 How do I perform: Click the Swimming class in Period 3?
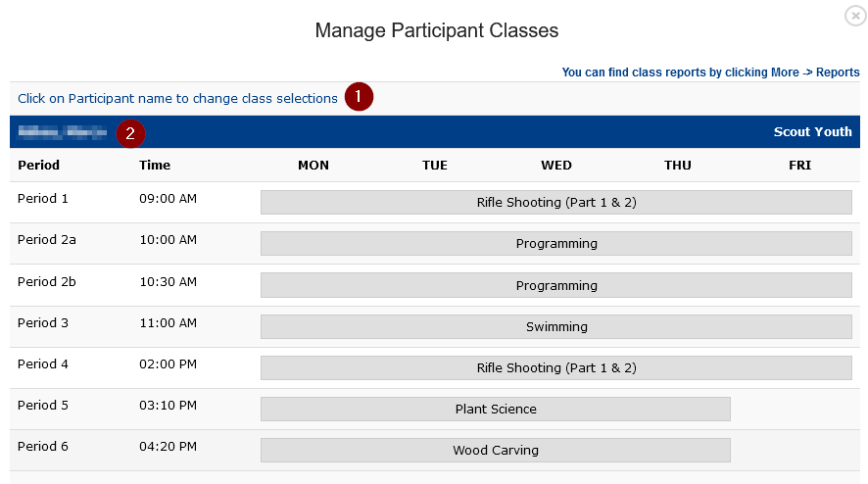555,326
